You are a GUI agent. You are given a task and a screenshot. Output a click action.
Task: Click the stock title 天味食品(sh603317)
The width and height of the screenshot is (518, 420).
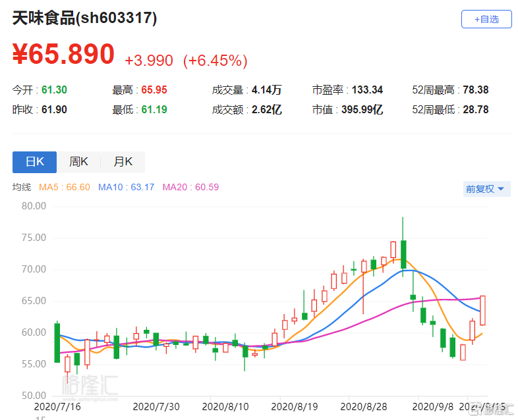click(84, 18)
